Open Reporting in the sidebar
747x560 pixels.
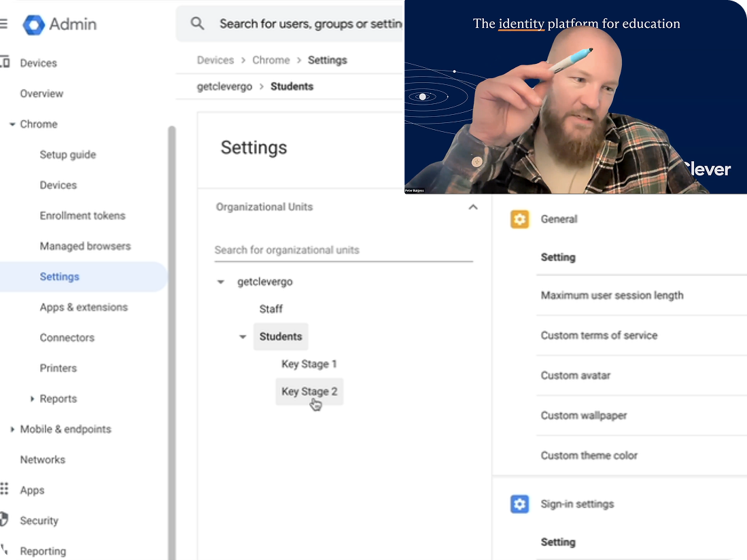pos(43,551)
